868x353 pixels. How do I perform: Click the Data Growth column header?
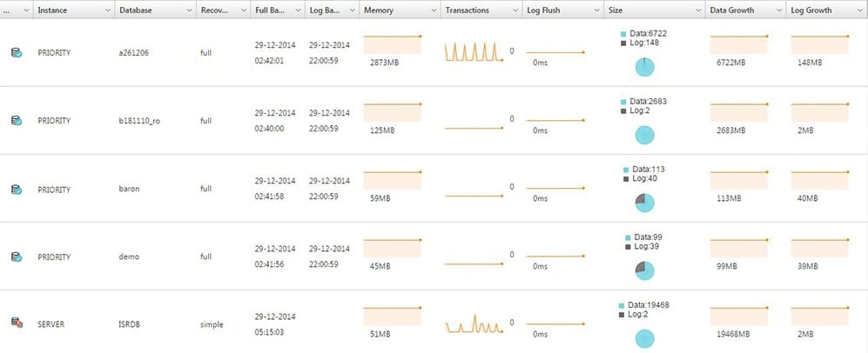(x=732, y=10)
